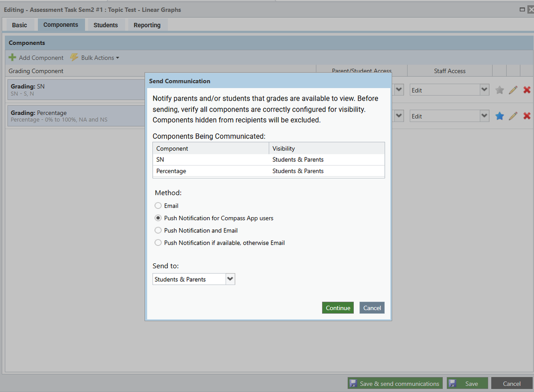Screen dimensions: 534x392
Task: Open the Reporting tab
Action: (147, 25)
